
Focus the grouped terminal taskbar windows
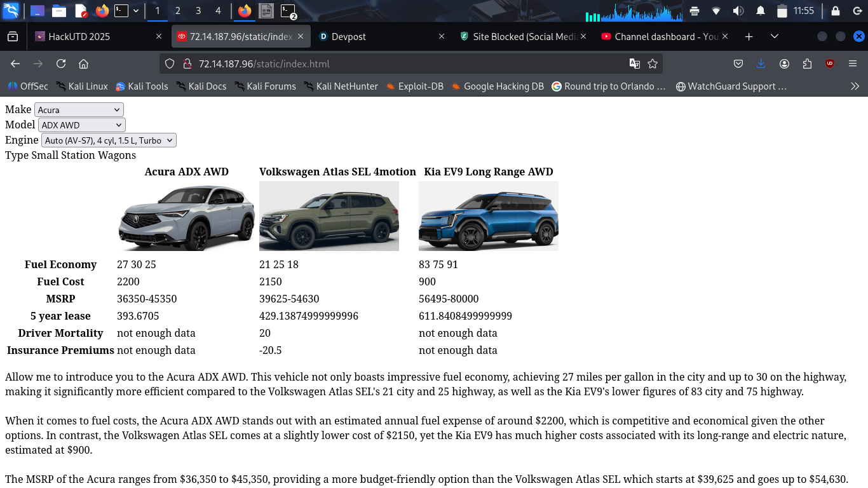[288, 11]
